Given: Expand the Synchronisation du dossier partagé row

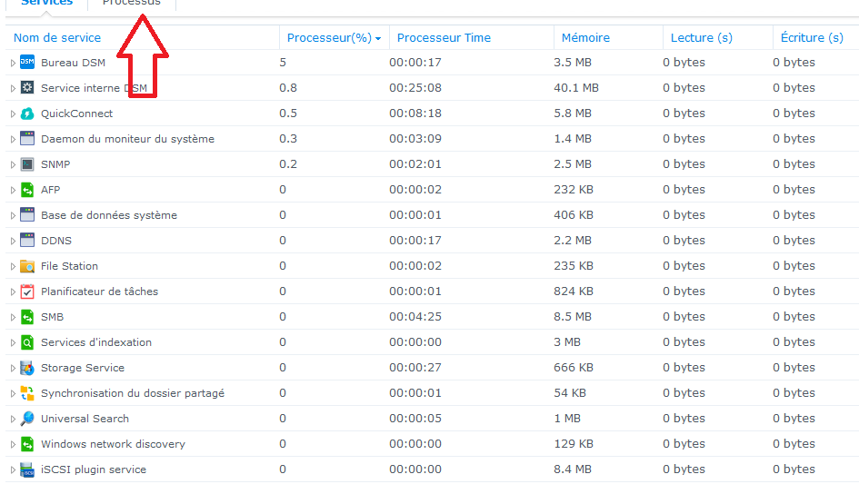Looking at the screenshot, I should point(13,393).
